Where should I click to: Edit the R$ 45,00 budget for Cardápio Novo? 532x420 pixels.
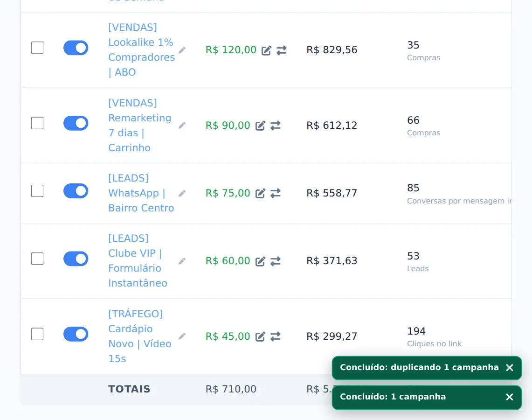(260, 336)
